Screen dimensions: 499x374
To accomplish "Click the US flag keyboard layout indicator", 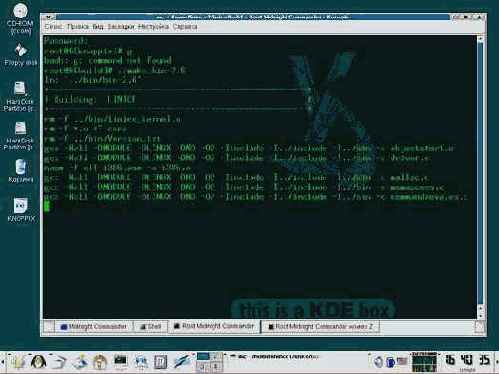I will tap(402, 361).
